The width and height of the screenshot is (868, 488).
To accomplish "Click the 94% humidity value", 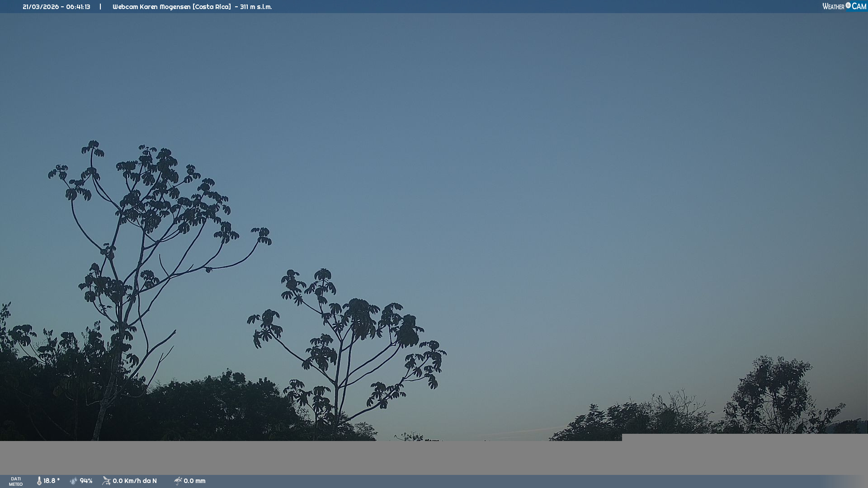I will (x=86, y=481).
